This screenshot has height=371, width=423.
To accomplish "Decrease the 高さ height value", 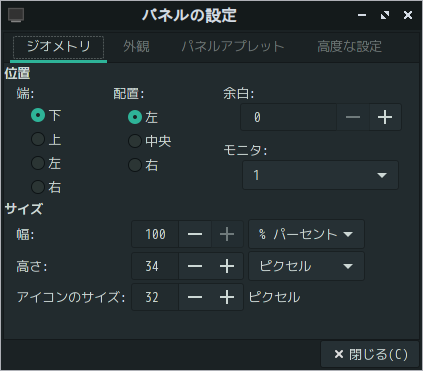I will (x=195, y=266).
